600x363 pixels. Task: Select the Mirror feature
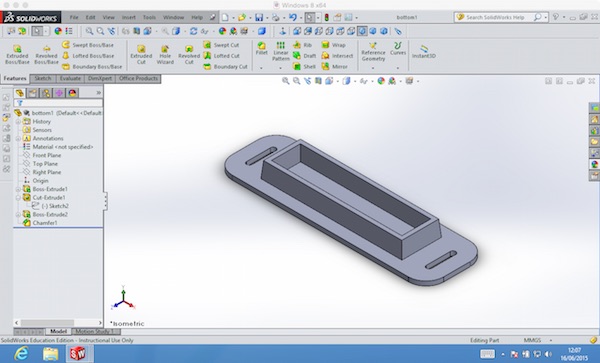point(334,67)
